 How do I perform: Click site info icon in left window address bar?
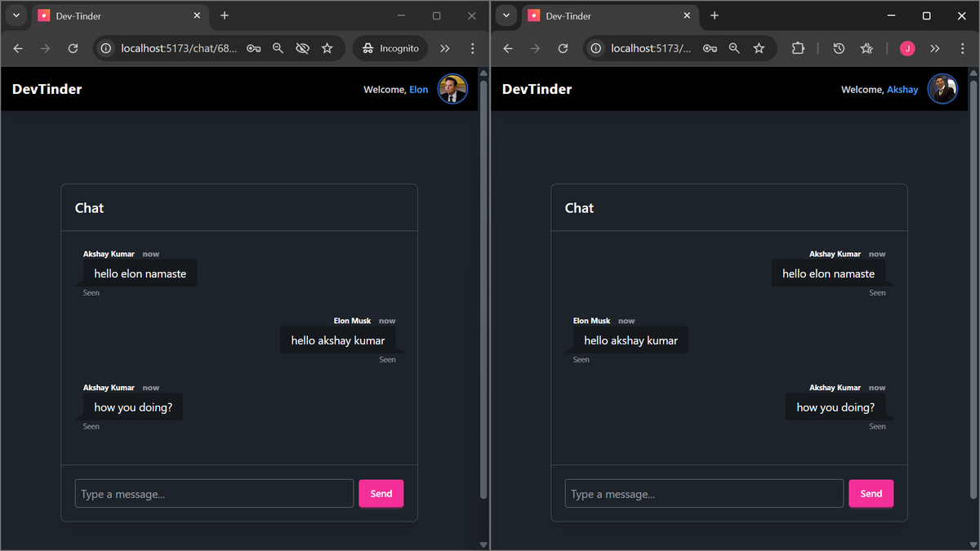click(x=105, y=48)
